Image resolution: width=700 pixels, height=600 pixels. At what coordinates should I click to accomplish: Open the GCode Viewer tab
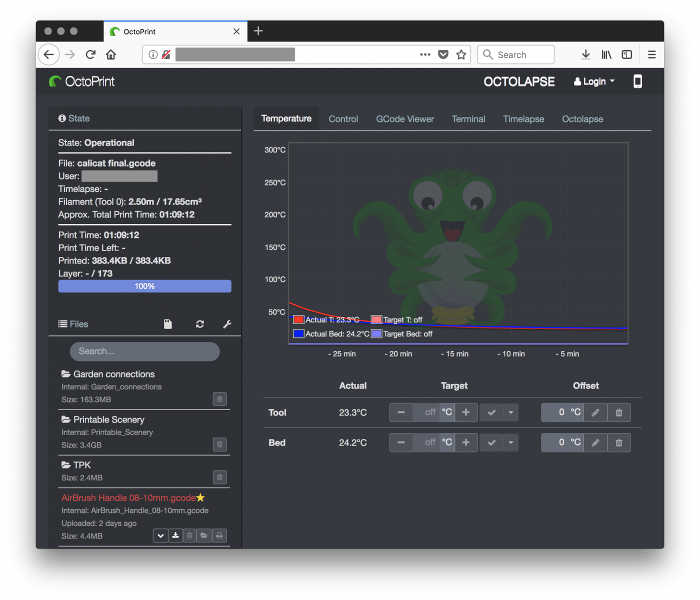404,119
